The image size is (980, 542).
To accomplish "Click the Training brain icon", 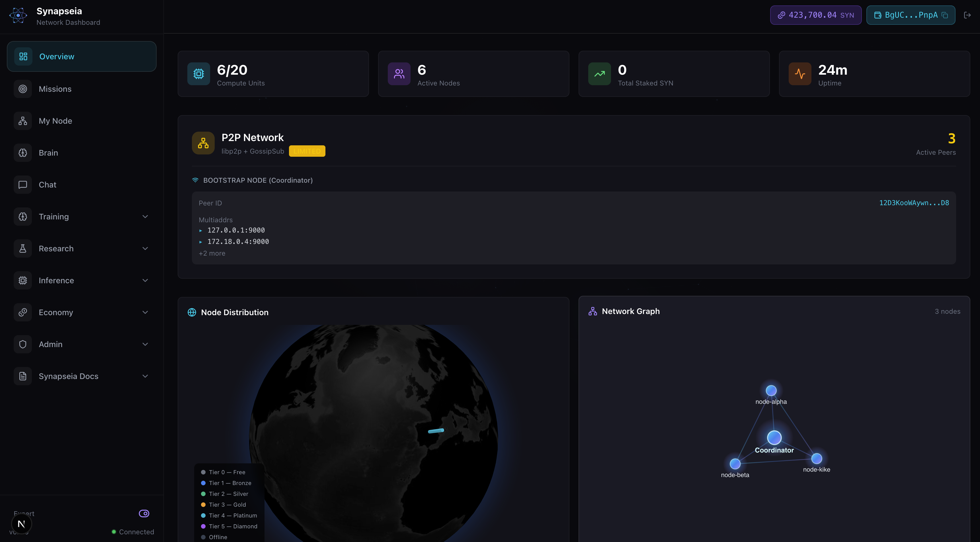I will (x=23, y=217).
